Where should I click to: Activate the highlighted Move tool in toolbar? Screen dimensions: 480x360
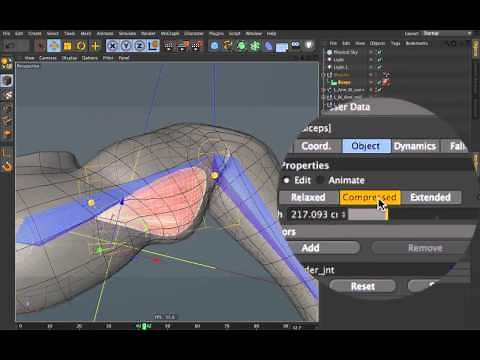click(x=54, y=46)
